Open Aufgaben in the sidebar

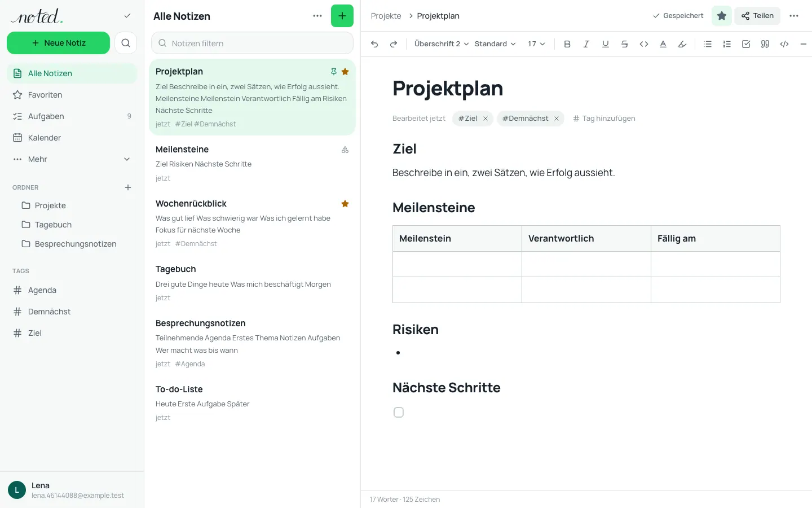click(x=72, y=116)
